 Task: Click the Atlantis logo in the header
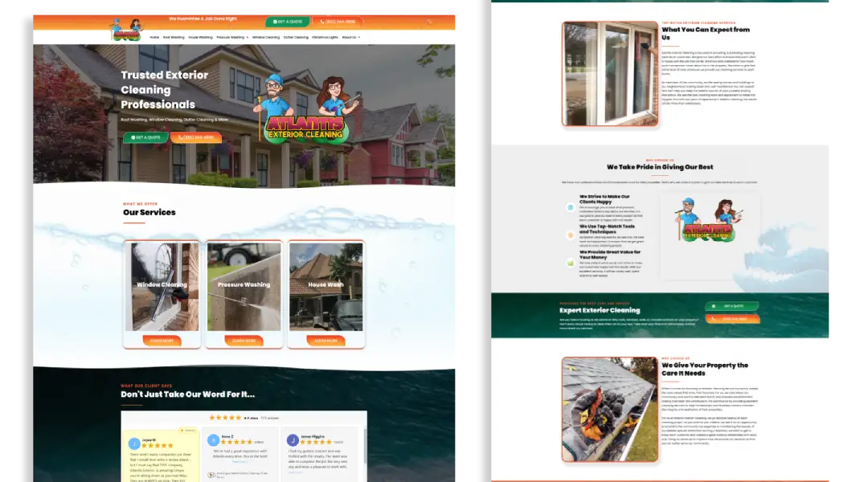[x=126, y=31]
